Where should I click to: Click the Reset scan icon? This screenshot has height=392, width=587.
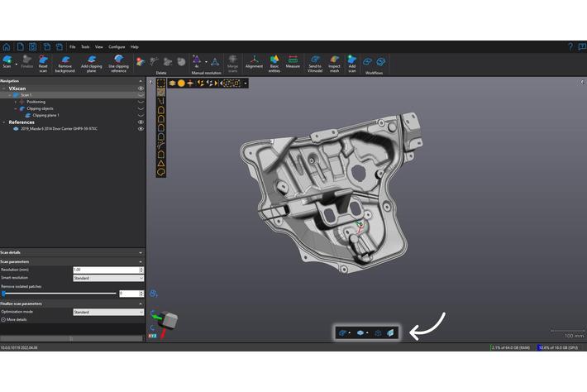(43, 62)
